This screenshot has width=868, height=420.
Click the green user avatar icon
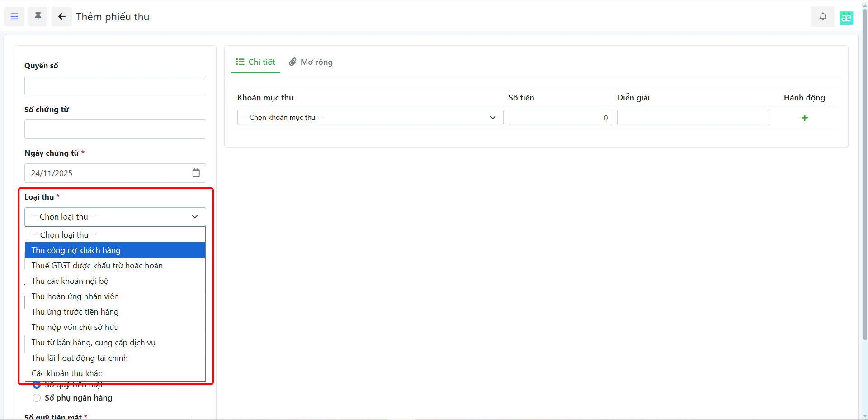[x=846, y=18]
